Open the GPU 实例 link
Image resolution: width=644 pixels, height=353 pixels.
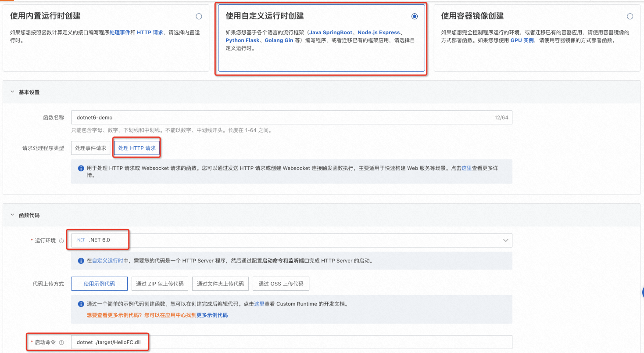click(x=522, y=40)
